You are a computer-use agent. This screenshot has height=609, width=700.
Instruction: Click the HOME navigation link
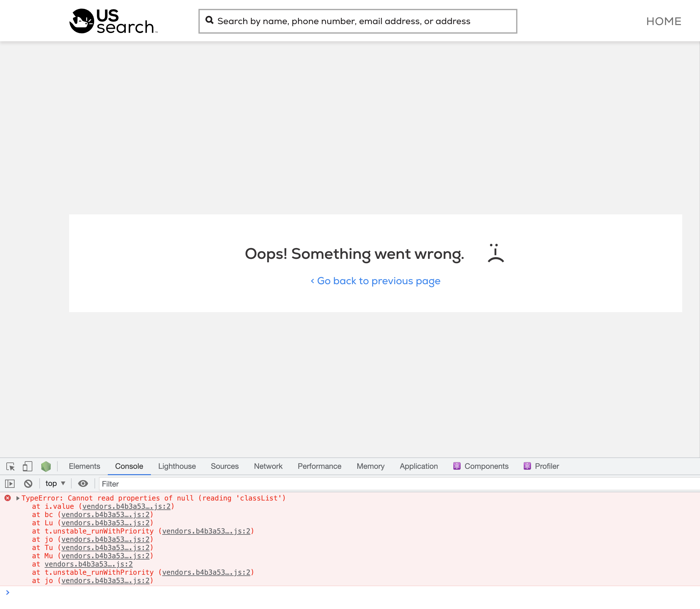663,22
